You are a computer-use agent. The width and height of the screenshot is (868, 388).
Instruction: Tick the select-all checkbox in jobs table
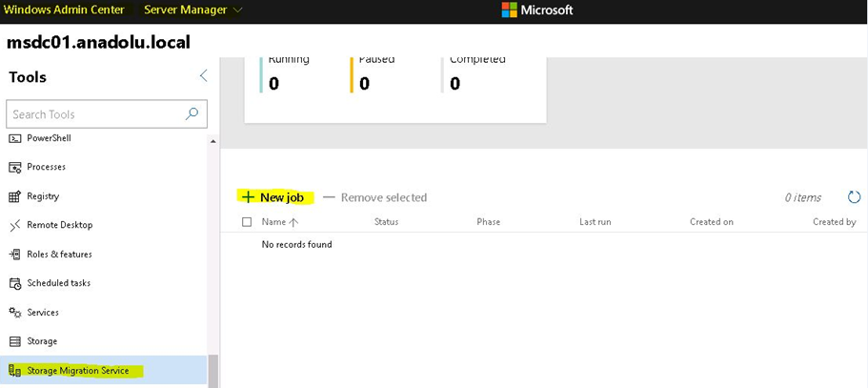(247, 222)
